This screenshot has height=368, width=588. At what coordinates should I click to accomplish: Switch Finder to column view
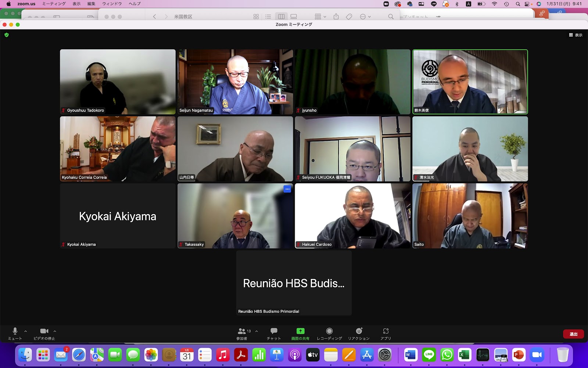tap(282, 17)
